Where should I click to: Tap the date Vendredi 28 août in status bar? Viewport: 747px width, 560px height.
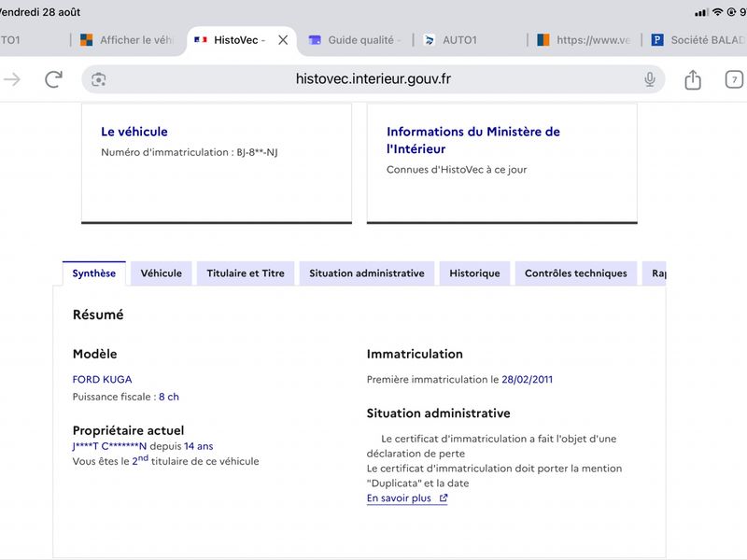(x=40, y=12)
